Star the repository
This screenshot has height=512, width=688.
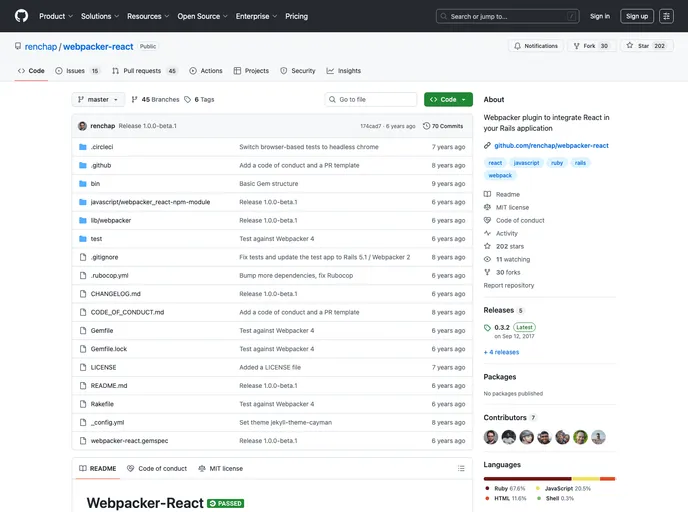[647, 46]
